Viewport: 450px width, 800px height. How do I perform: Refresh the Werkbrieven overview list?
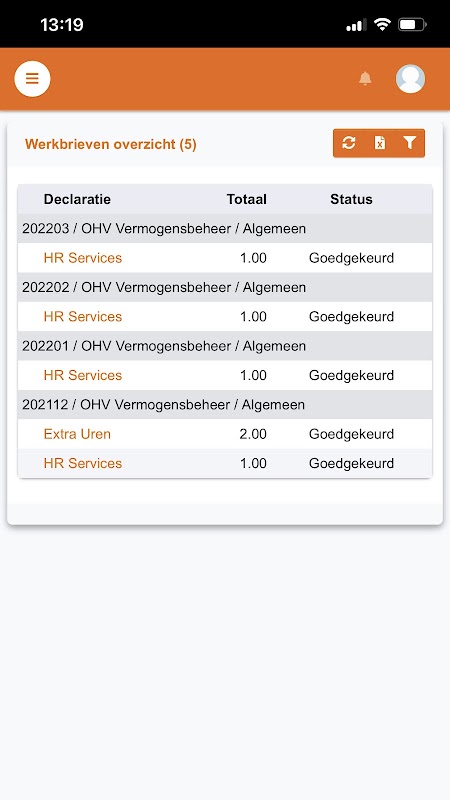[348, 143]
